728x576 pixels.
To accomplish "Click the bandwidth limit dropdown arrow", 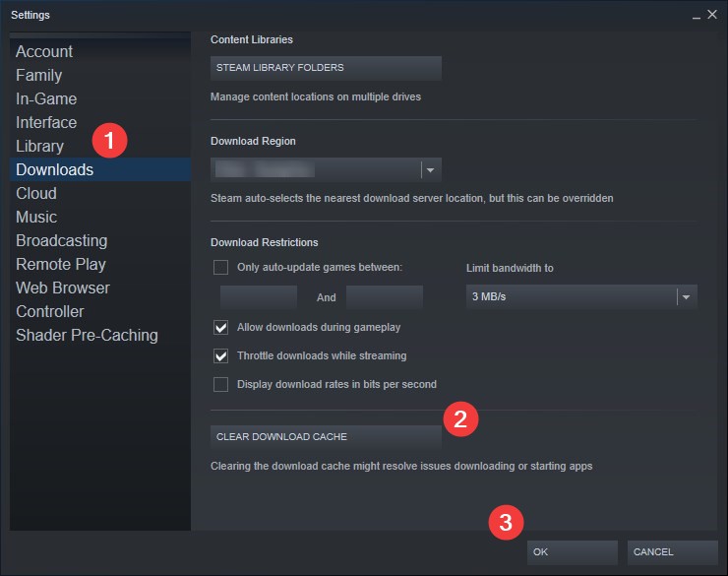I will point(687,296).
